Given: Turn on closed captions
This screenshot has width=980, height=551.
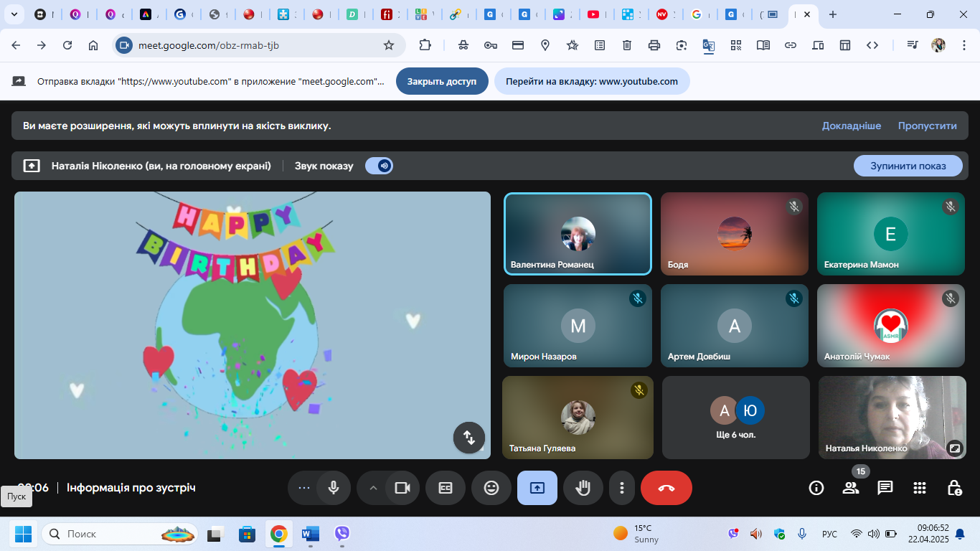Looking at the screenshot, I should [446, 488].
